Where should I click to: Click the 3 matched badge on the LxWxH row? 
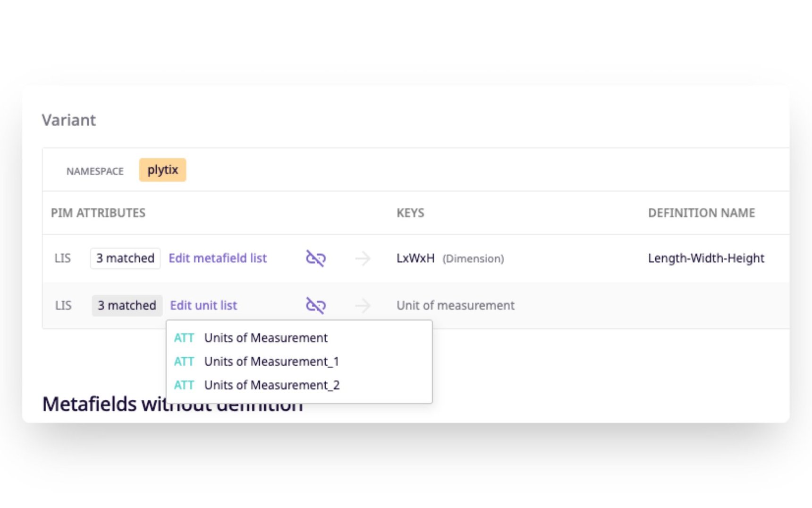125,258
